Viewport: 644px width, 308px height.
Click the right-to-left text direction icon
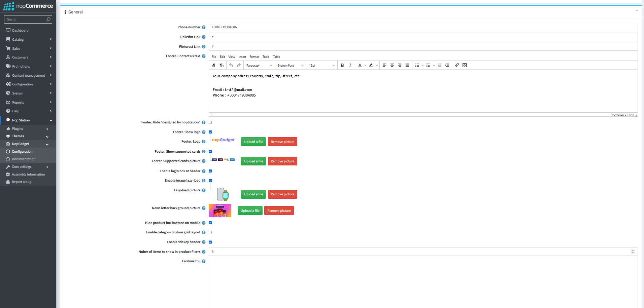tap(222, 65)
